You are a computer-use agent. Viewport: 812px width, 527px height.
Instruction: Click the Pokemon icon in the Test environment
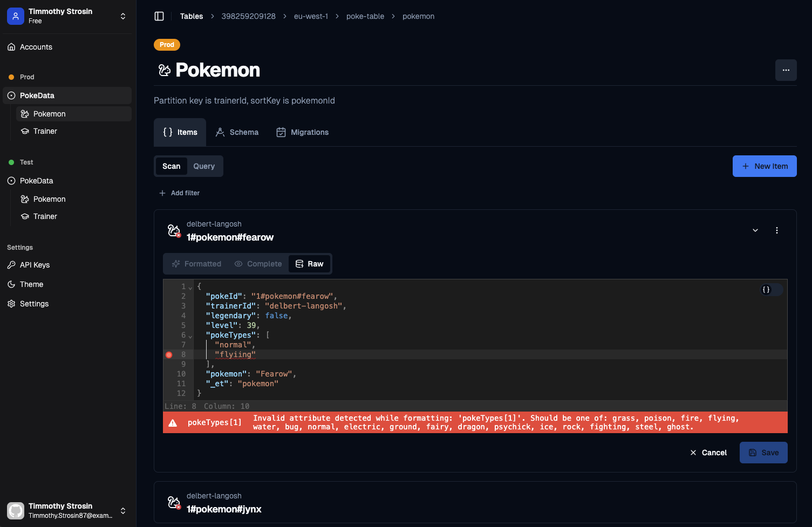[25, 199]
